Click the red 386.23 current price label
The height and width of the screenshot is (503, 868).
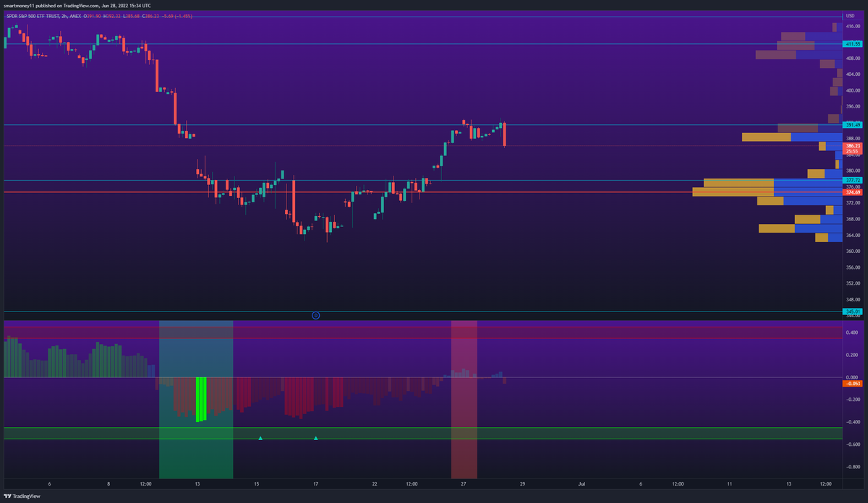click(853, 148)
